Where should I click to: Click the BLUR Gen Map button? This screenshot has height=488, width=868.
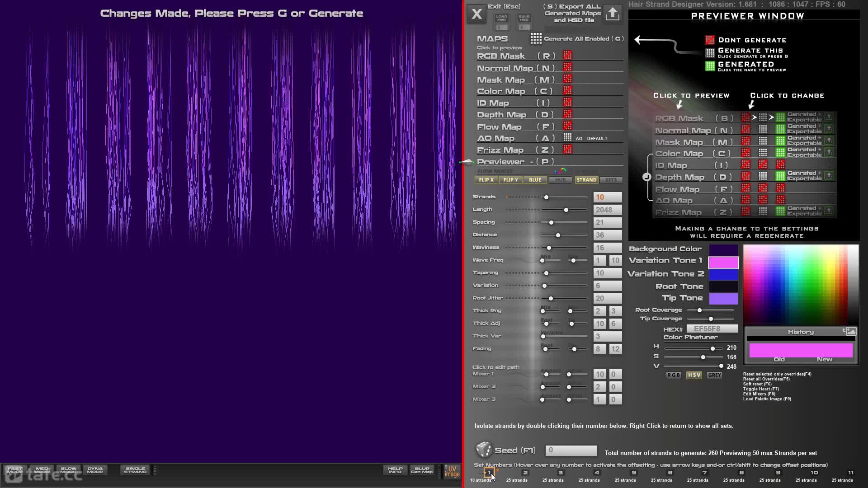[x=422, y=470]
